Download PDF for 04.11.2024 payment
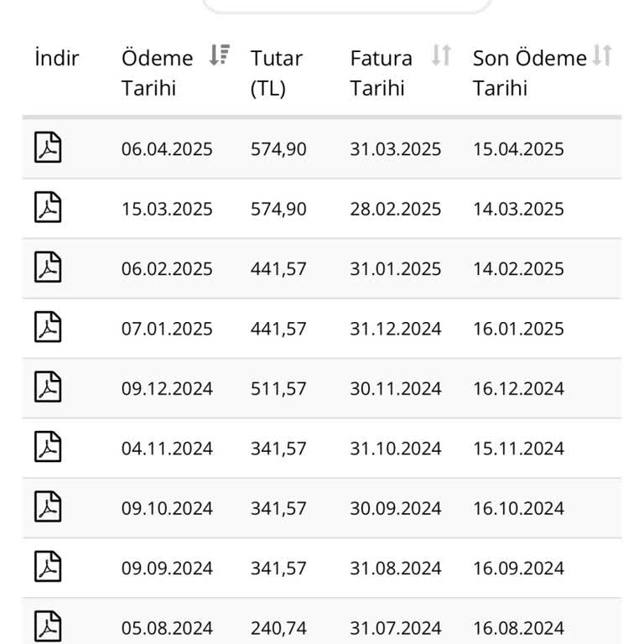644x644 pixels. [48, 447]
